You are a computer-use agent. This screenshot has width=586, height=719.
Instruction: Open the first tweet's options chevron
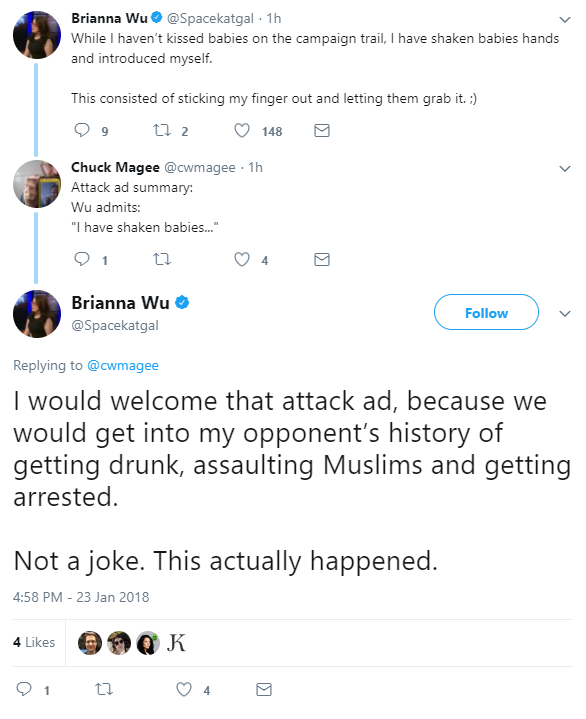[565, 20]
